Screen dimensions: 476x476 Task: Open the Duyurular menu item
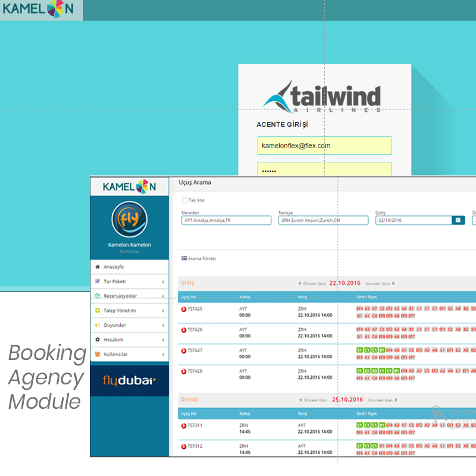tap(129, 325)
